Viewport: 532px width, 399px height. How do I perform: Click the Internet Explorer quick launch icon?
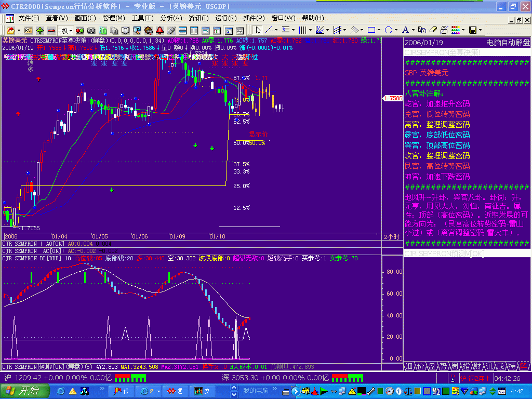pyautogui.click(x=61, y=392)
